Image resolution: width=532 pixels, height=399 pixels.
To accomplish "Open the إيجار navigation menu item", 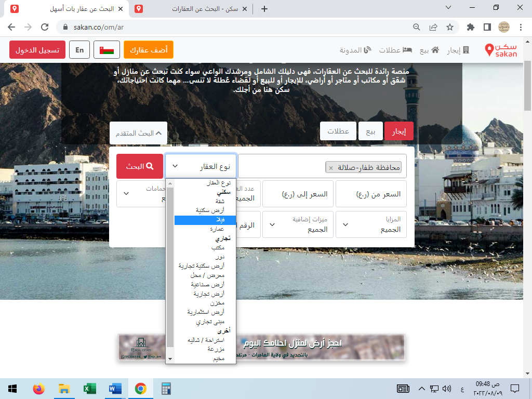I will (458, 50).
